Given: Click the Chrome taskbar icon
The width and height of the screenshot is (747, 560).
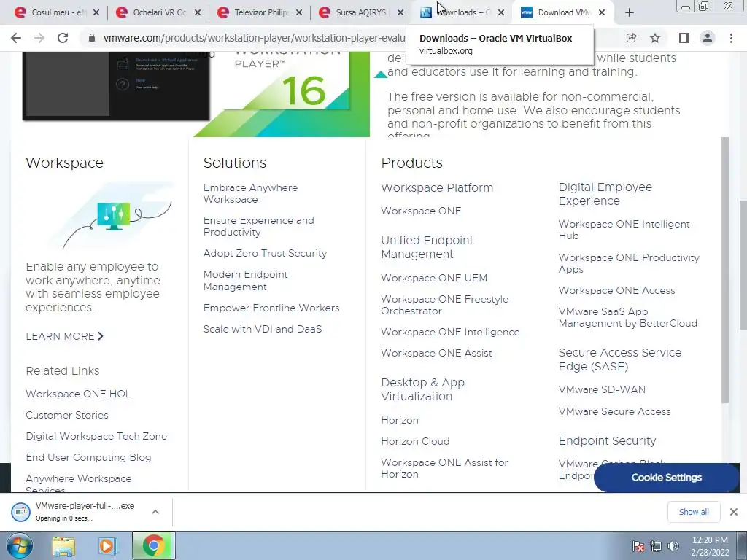Looking at the screenshot, I should pos(153,546).
